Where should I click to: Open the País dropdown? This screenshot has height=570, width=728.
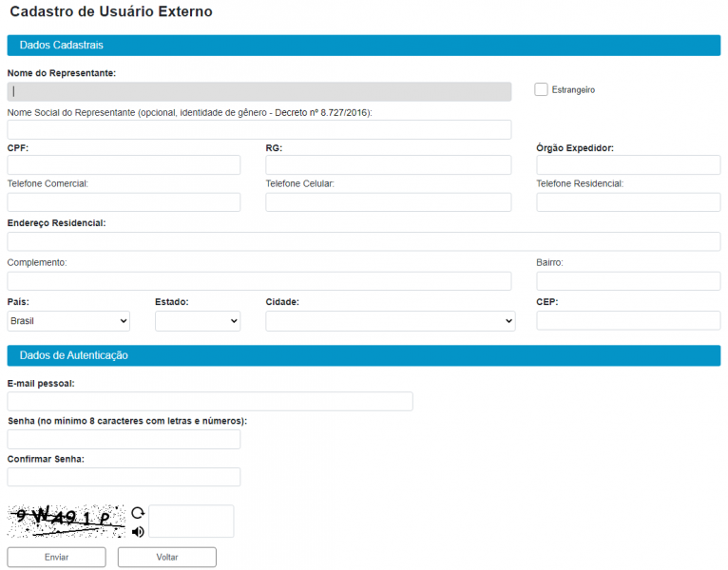coord(68,321)
